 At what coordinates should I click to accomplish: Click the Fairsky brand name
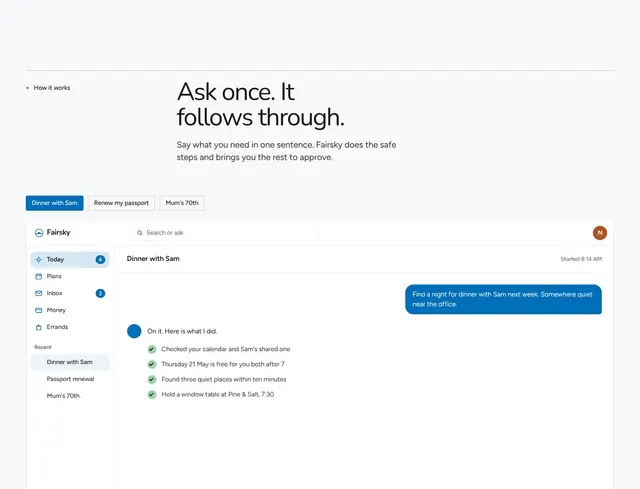pos(58,232)
